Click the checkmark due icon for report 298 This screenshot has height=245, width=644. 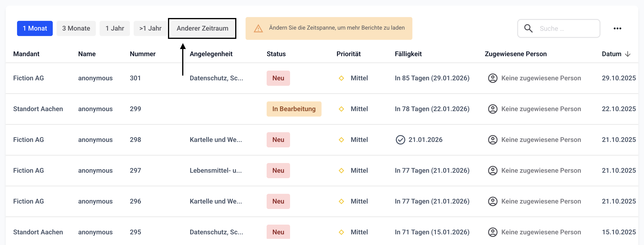pos(400,140)
